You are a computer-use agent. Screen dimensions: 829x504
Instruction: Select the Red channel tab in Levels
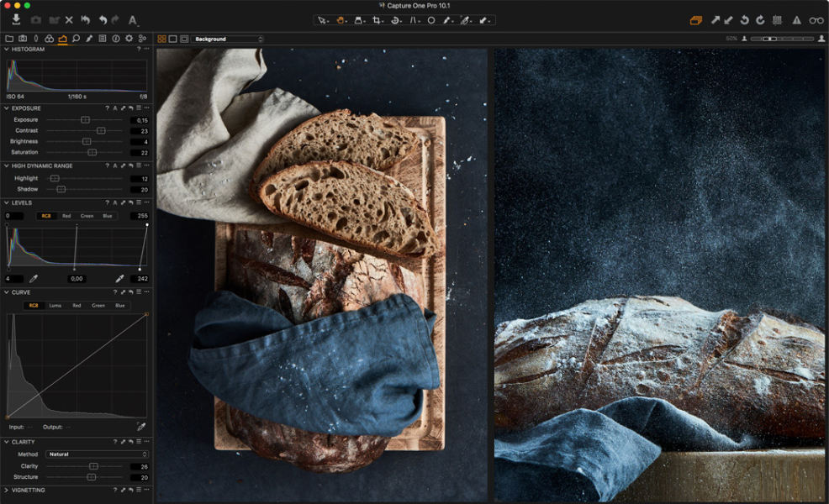tap(66, 216)
